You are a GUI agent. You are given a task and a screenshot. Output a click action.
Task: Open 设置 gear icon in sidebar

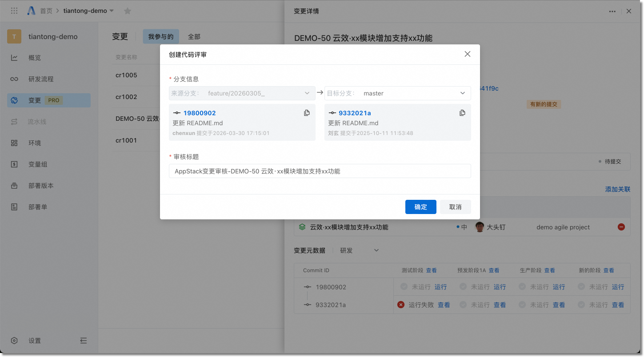[x=14, y=341]
